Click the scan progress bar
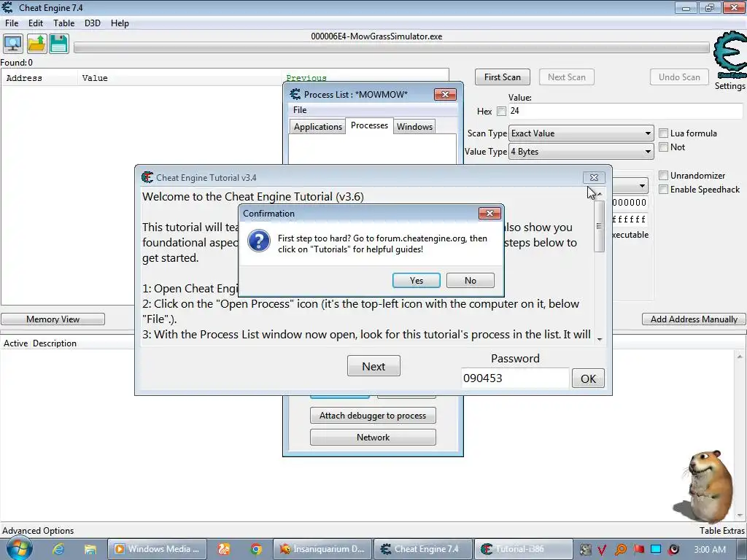Viewport: 747px width, 560px height. (x=391, y=47)
